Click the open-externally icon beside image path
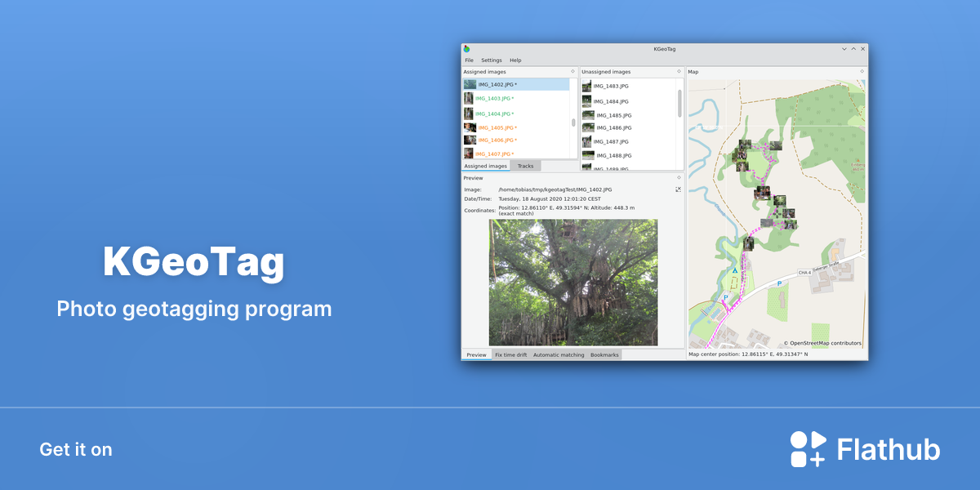 tap(678, 189)
